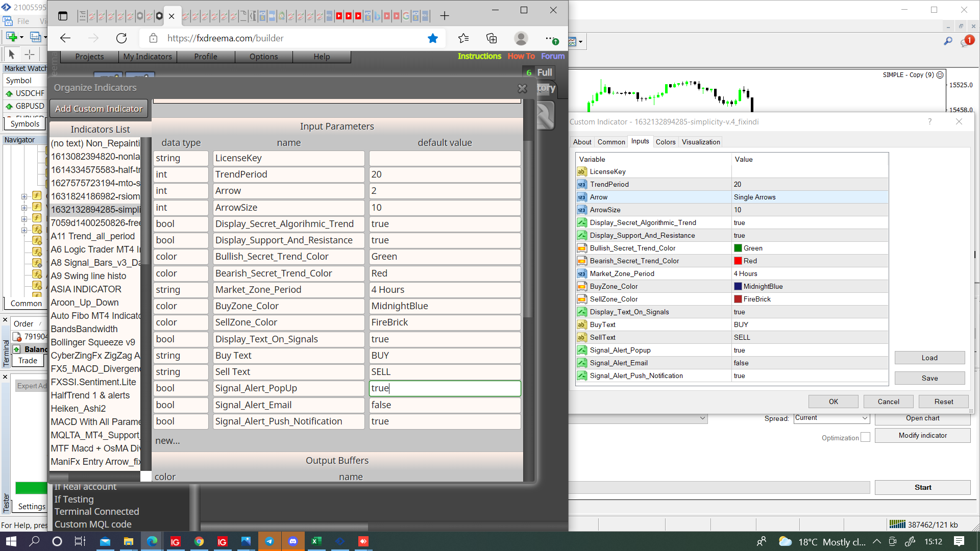Screen dimensions: 980x551
Task: Enable the Optimization checkbox
Action: tap(865, 437)
